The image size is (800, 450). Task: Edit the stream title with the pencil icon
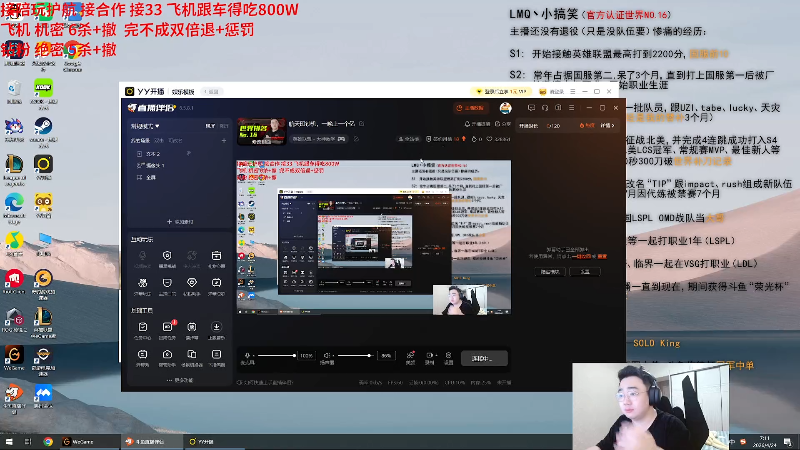coord(361,123)
